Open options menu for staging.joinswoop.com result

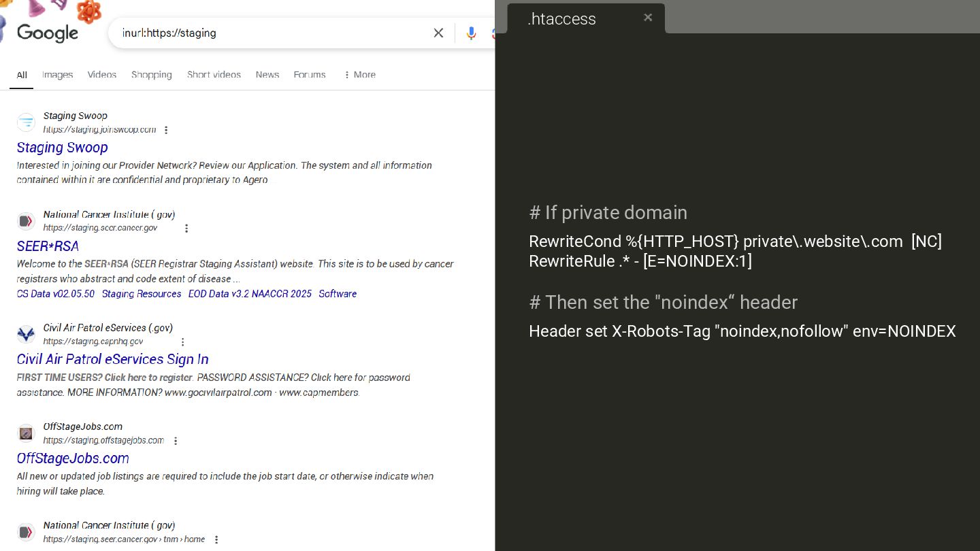(166, 130)
